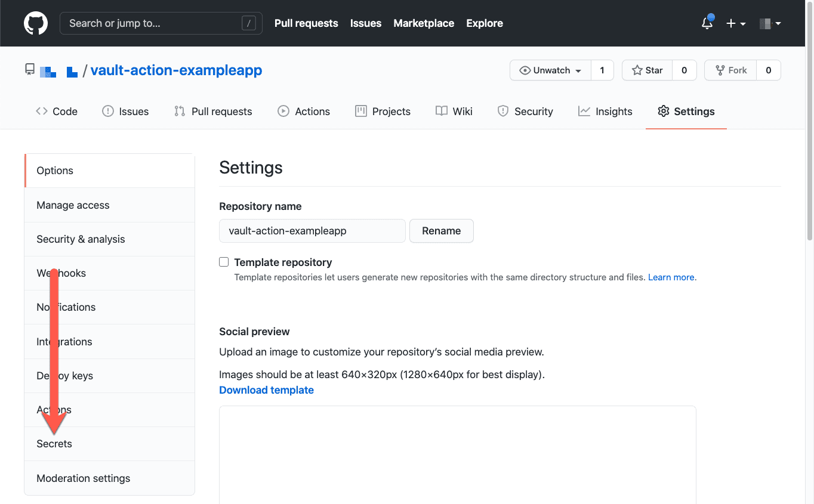814x504 pixels.
Task: Switch to the Code tab
Action: pyautogui.click(x=57, y=112)
